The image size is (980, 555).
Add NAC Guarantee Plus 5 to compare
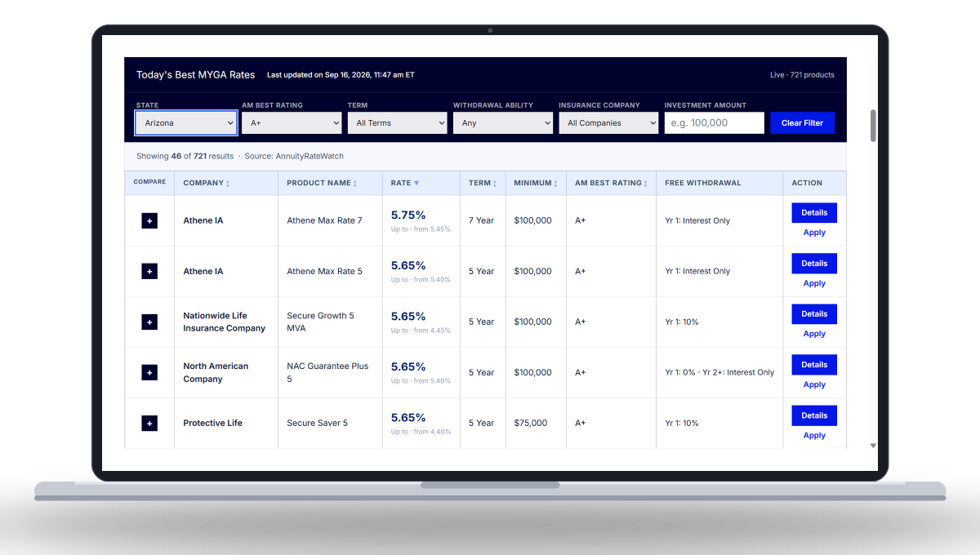click(149, 372)
